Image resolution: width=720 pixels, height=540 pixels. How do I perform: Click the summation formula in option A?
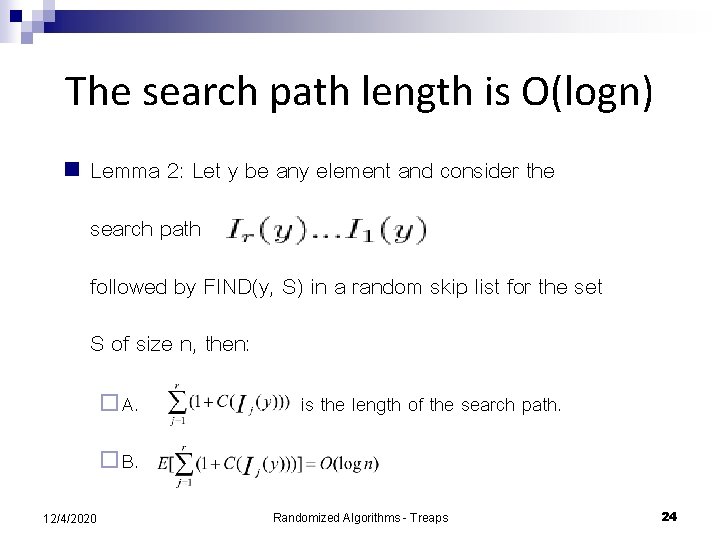229,405
